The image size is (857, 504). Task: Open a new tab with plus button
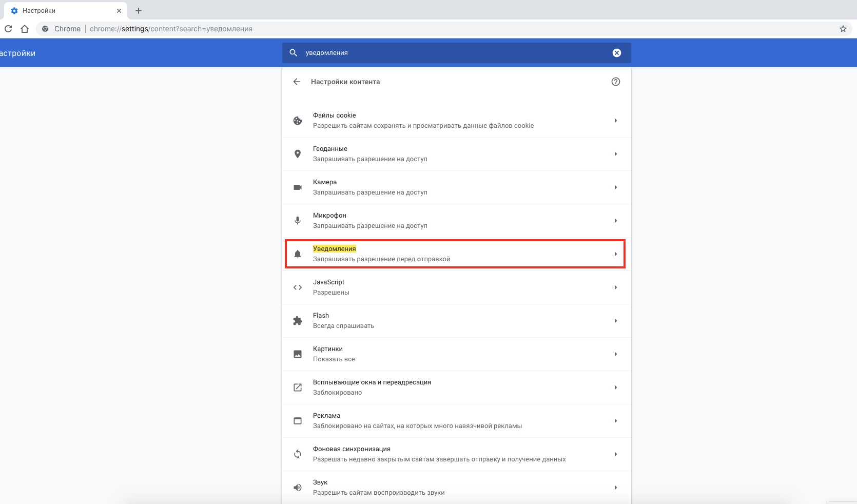139,11
